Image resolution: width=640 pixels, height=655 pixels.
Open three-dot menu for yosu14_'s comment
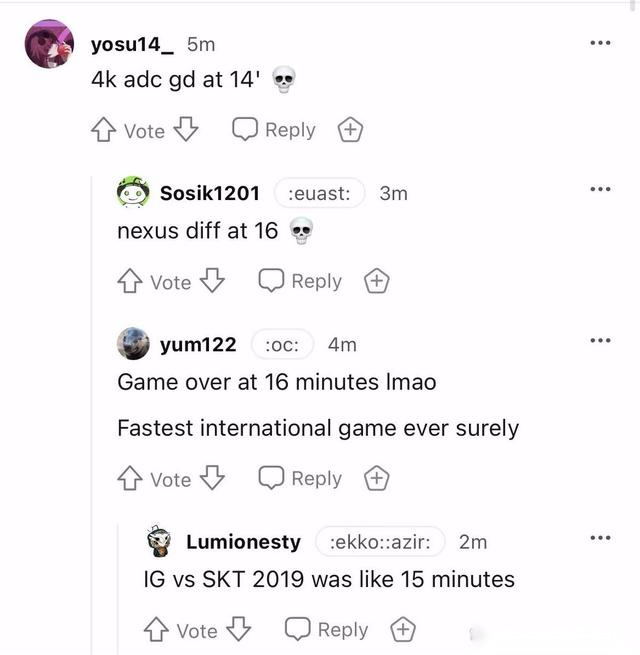coord(600,42)
